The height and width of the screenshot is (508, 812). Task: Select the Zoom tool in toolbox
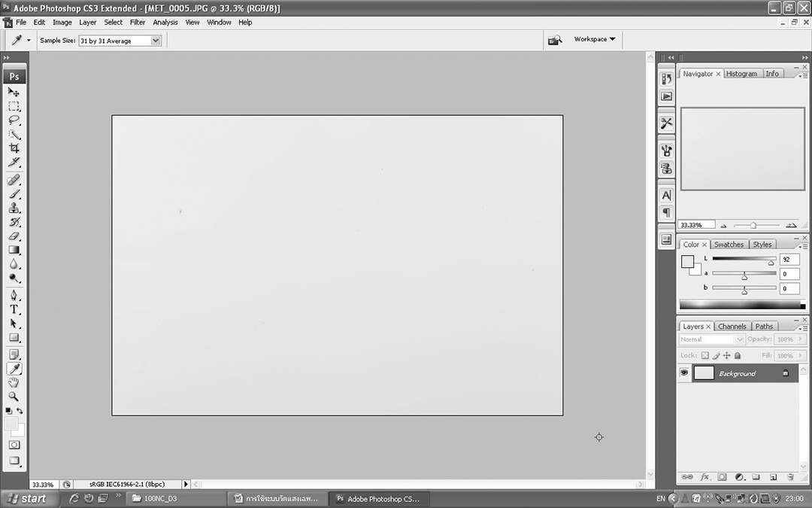(14, 396)
